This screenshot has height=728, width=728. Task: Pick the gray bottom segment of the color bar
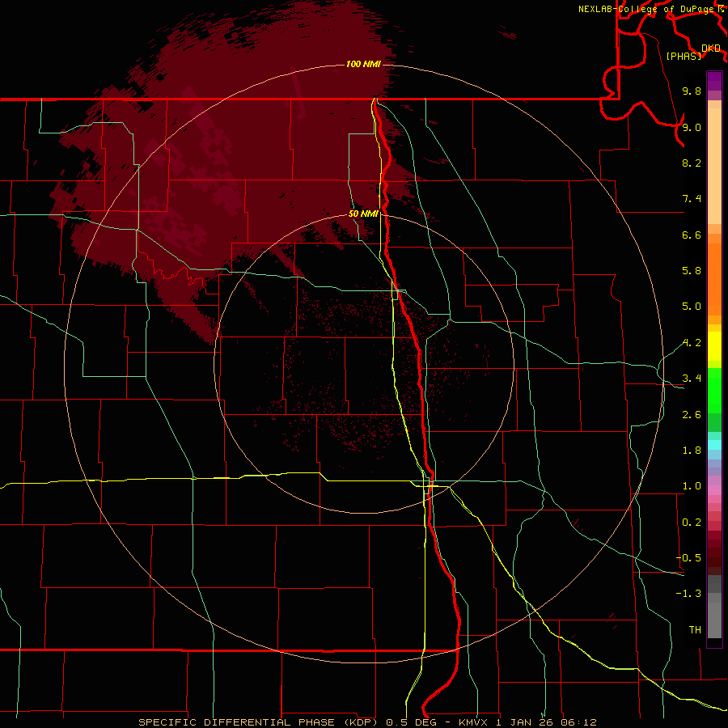click(x=714, y=620)
